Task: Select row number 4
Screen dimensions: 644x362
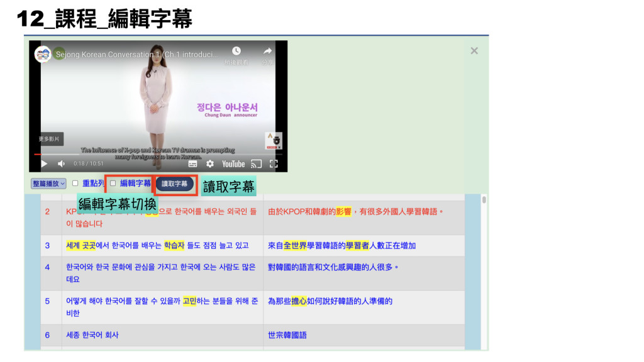Action: pyautogui.click(x=47, y=267)
